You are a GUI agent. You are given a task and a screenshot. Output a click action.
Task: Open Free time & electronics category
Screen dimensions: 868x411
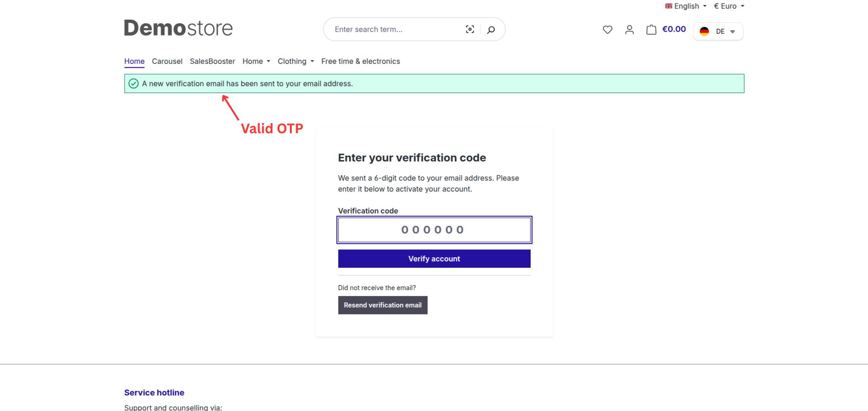tap(360, 61)
